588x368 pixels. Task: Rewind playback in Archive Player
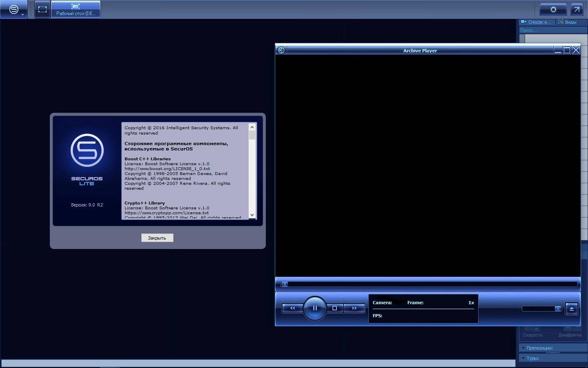pyautogui.click(x=292, y=308)
